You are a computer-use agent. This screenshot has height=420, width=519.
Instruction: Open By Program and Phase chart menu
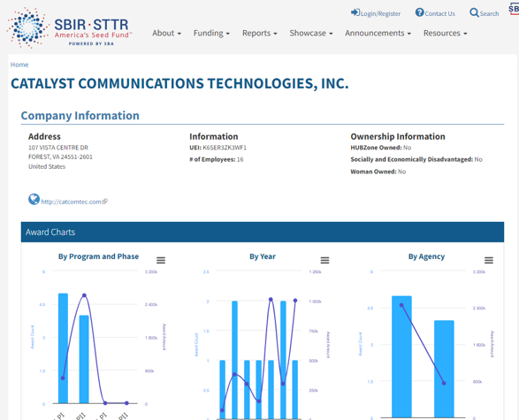click(x=161, y=261)
